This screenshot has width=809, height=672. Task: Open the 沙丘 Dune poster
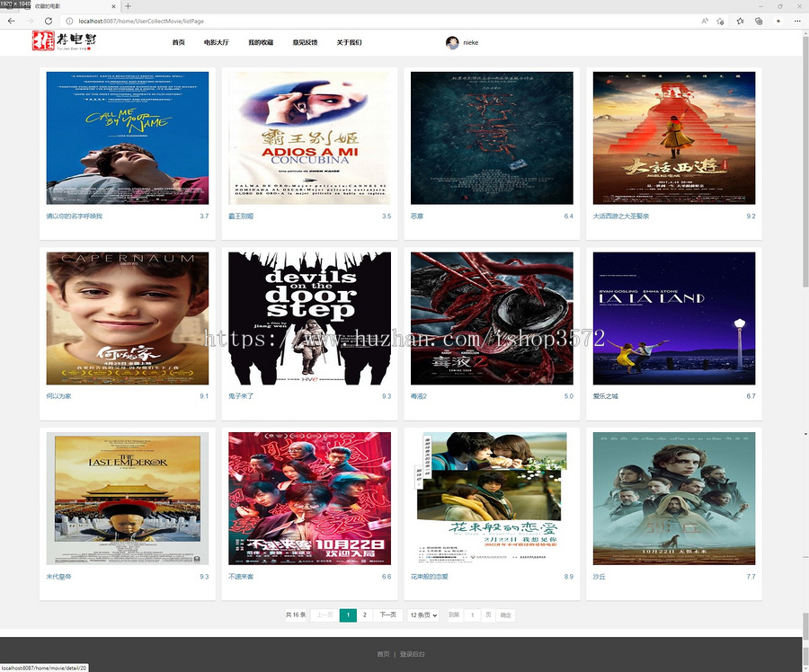pyautogui.click(x=674, y=499)
